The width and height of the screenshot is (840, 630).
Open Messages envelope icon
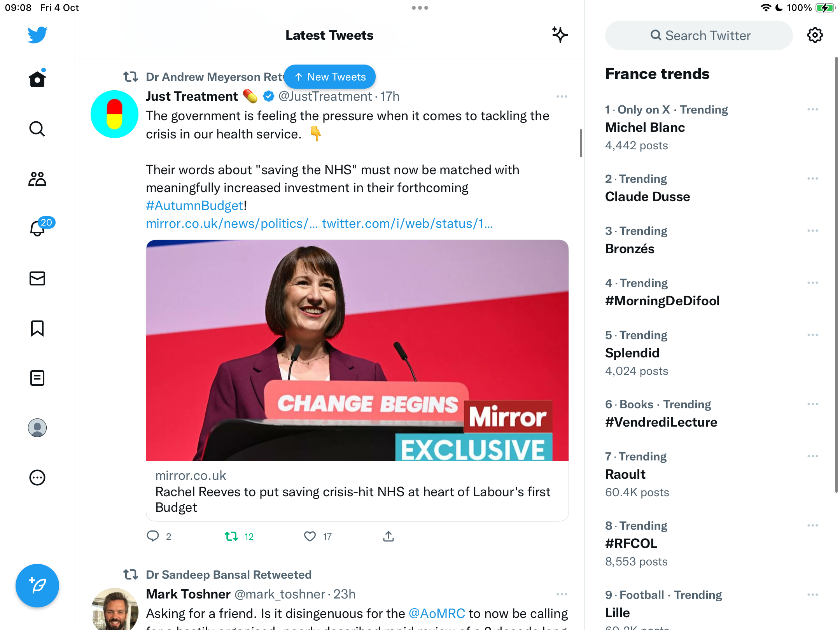(37, 278)
